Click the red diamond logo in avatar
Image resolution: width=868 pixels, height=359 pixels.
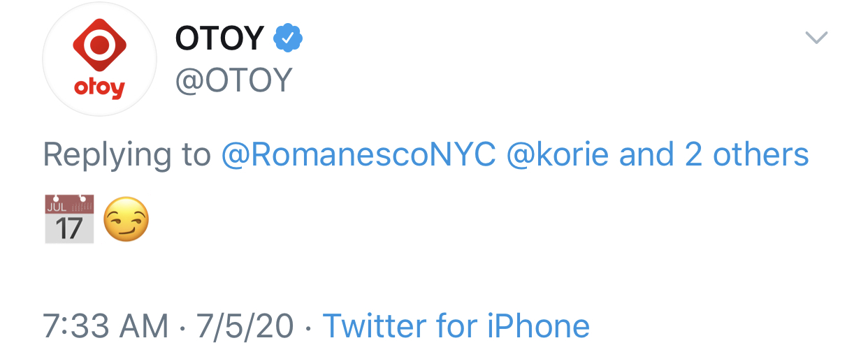(99, 45)
